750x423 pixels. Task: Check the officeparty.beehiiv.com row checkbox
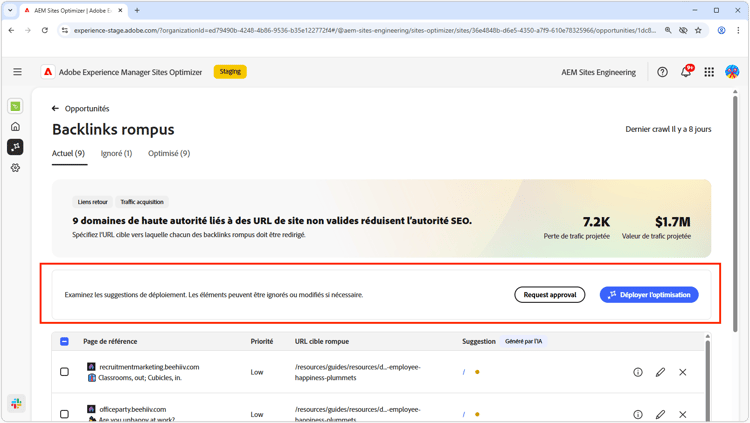pyautogui.click(x=65, y=414)
